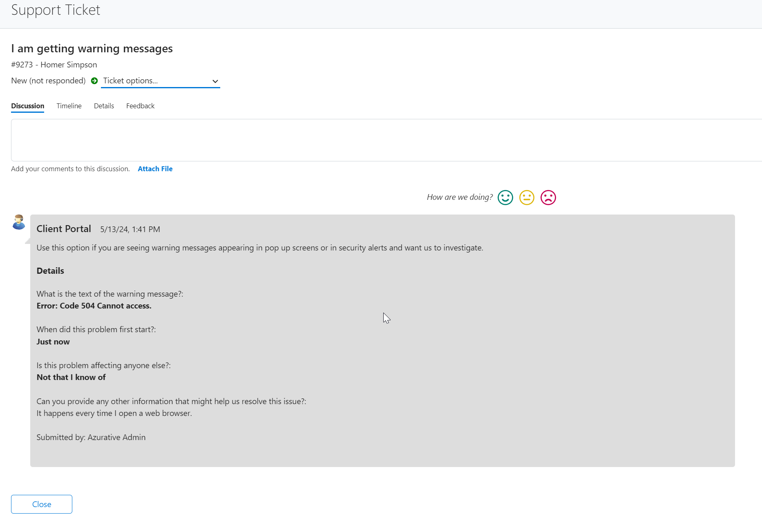
Task: Click the Attach File link
Action: 155,169
